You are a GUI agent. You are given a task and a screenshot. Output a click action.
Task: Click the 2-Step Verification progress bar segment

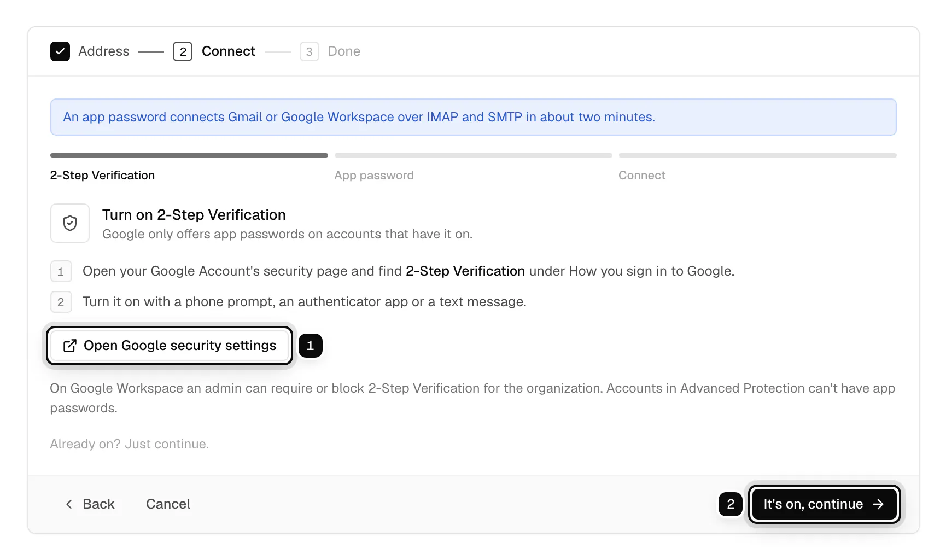pos(189,155)
